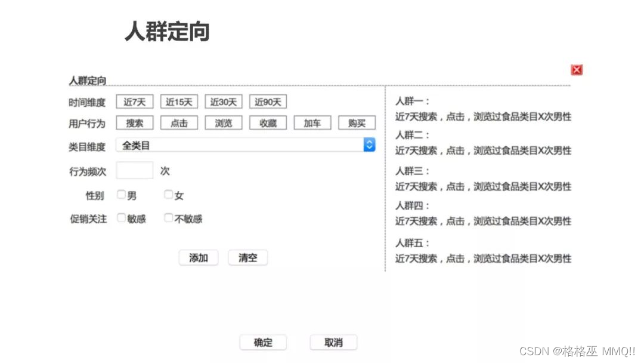Screen dimensions: 644x363
Task: Click the 行为频次 number input field
Action: tap(135, 170)
